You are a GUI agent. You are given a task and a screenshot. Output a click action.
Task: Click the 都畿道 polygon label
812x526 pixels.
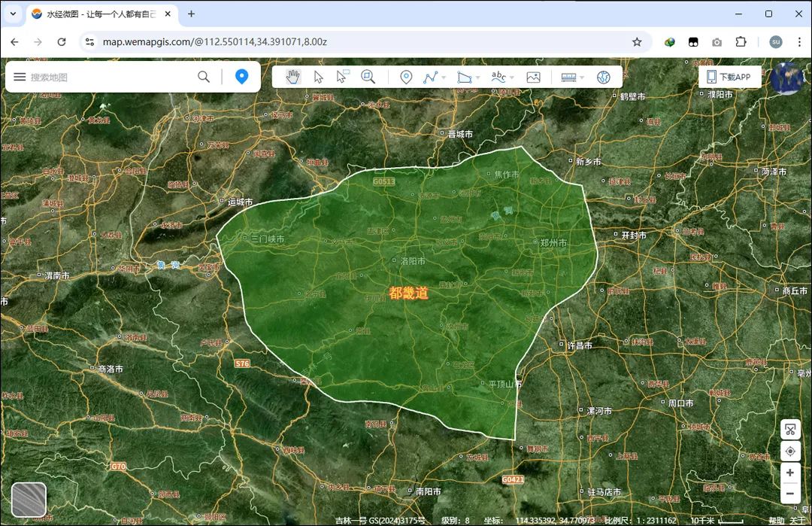pyautogui.click(x=408, y=293)
